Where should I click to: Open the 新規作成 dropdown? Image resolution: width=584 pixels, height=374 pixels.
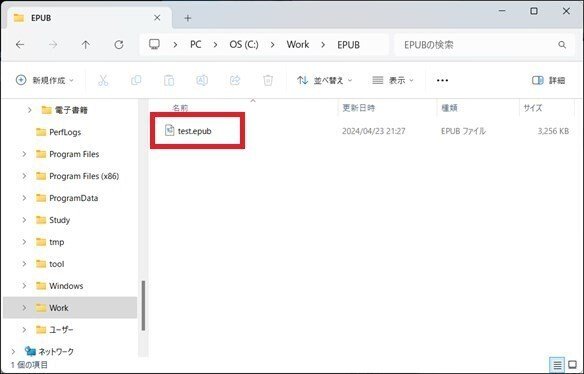(45, 80)
